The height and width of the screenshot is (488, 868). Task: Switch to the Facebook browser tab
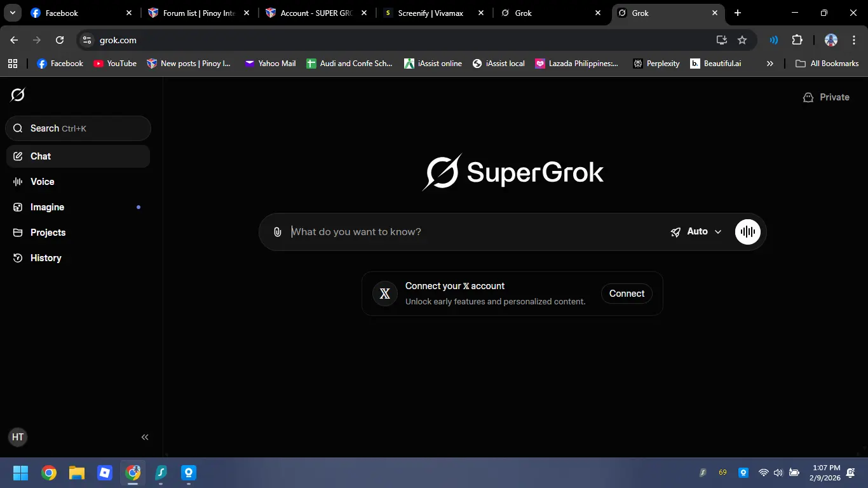click(x=81, y=13)
